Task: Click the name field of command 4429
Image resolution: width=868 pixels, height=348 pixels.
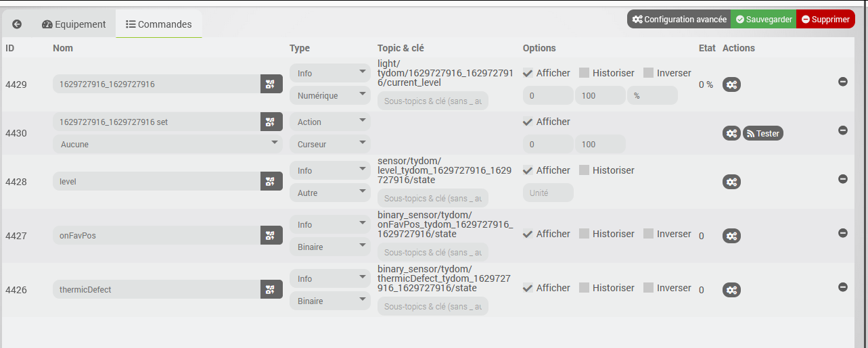Action: click(156, 84)
